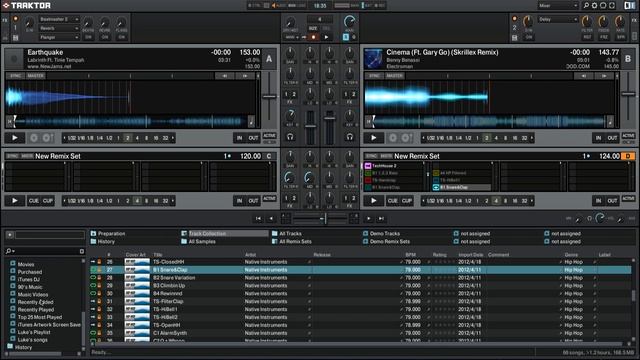Screen dimensions: 640x360
Task: Click Deck B tempo fader
Action: tap(629, 94)
